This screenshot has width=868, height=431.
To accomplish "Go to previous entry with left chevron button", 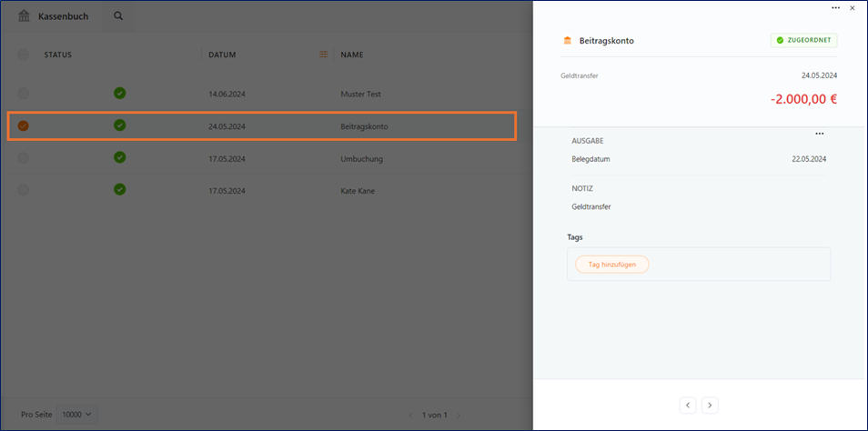I will click(x=688, y=406).
